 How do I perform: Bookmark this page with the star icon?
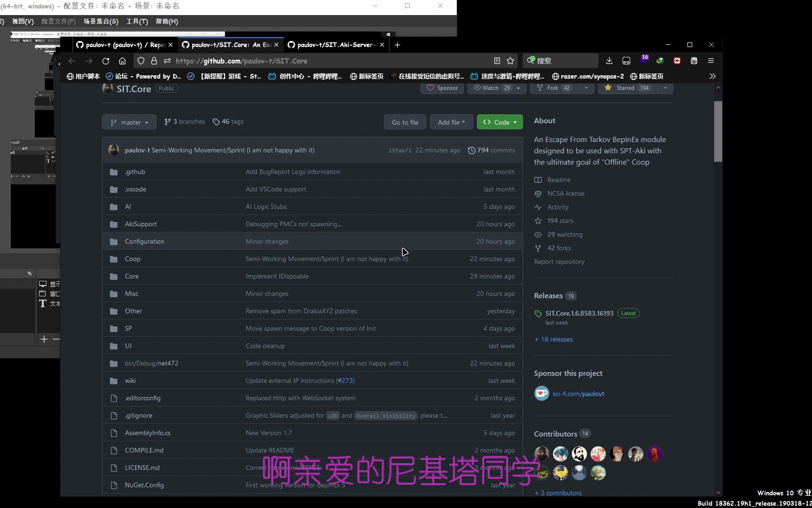pyautogui.click(x=510, y=61)
